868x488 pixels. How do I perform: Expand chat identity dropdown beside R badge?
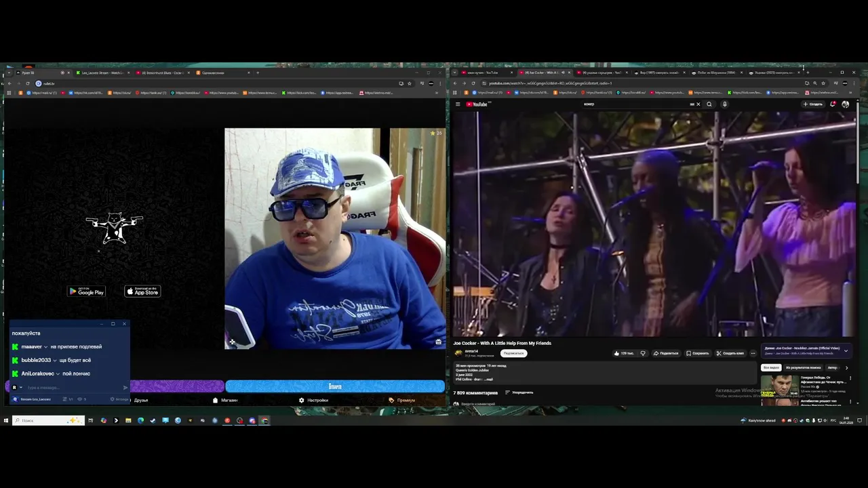click(21, 388)
